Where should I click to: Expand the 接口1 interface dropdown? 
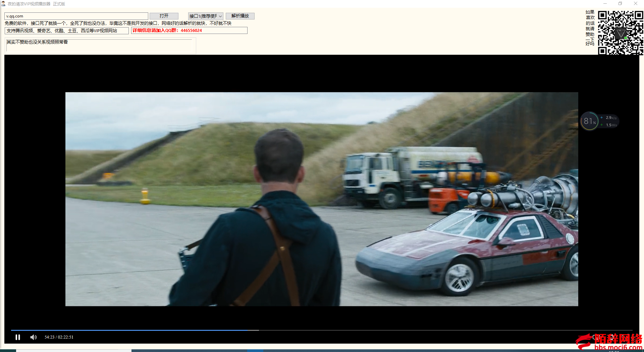click(205, 16)
